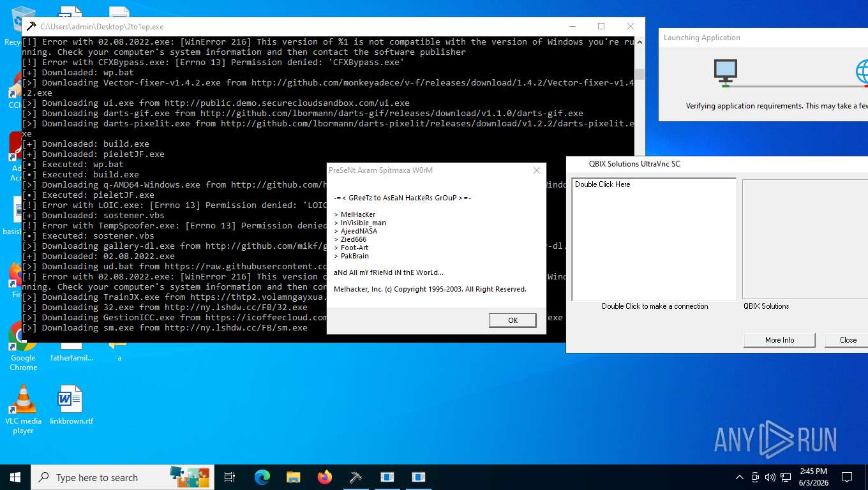The image size is (868, 490).
Task: Click the search highlights puzzle image
Action: coord(189,477)
